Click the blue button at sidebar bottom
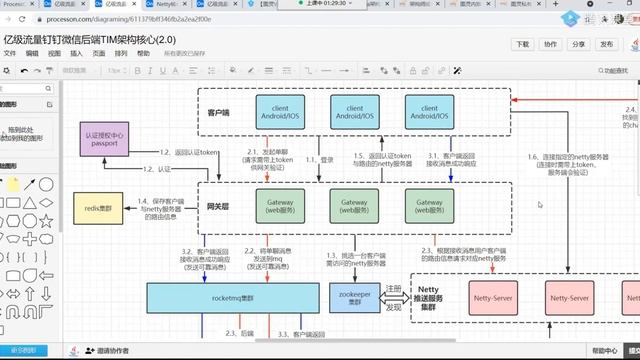The width and height of the screenshot is (640, 360). click(24, 351)
